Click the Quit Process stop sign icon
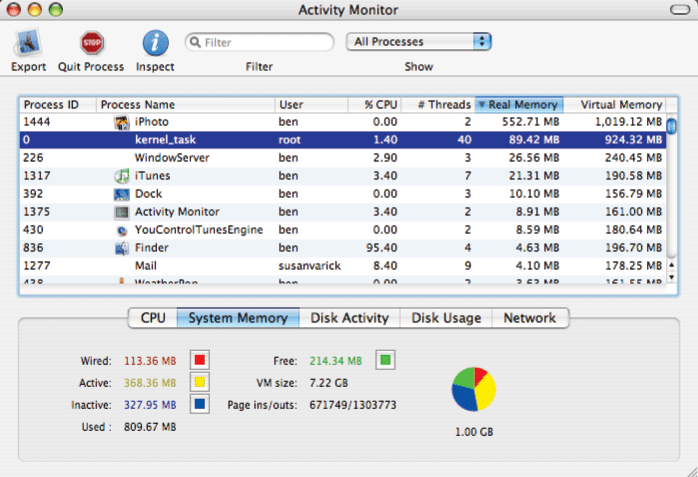Viewport: 698px width, 477px height. (x=92, y=43)
